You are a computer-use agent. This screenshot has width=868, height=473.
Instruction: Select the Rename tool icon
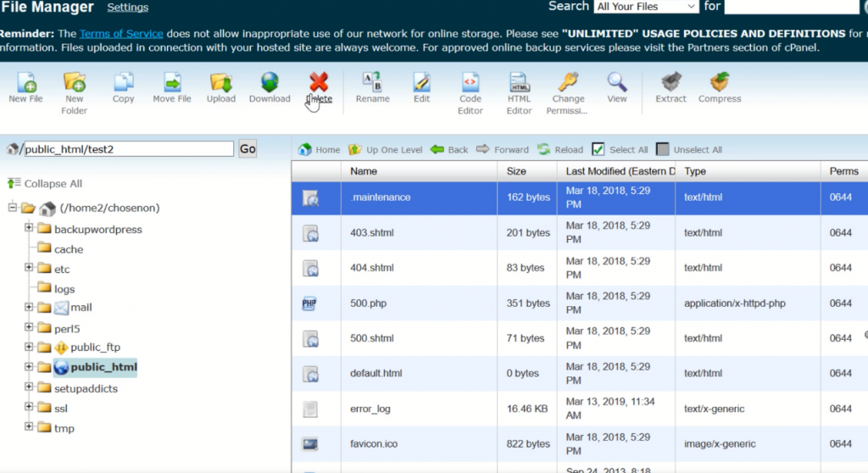(x=372, y=82)
